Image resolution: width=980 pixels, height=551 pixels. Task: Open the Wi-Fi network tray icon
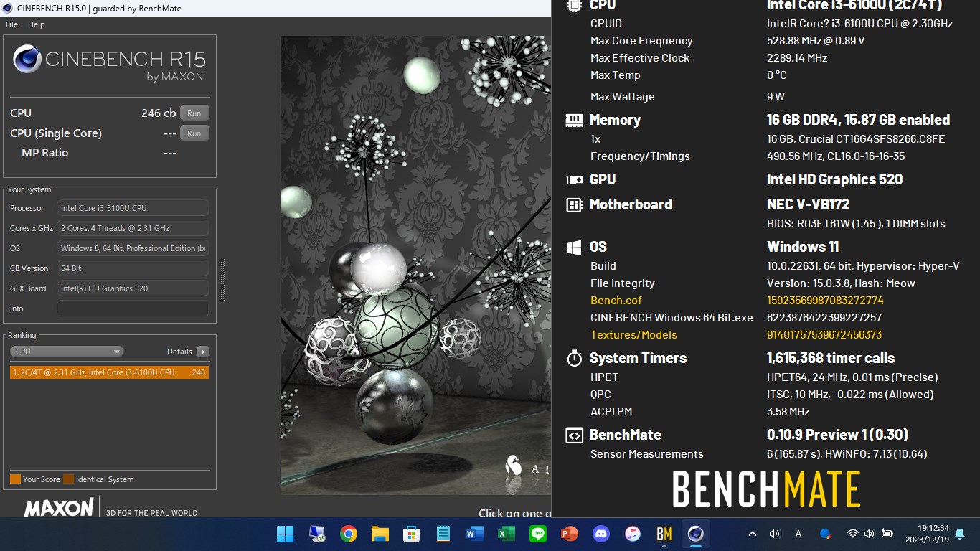pyautogui.click(x=852, y=534)
